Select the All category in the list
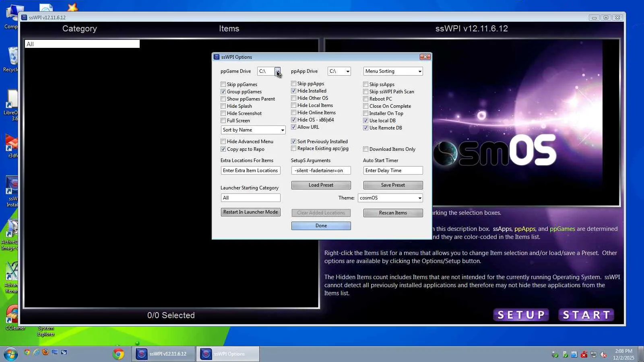The image size is (644, 362). tap(82, 44)
